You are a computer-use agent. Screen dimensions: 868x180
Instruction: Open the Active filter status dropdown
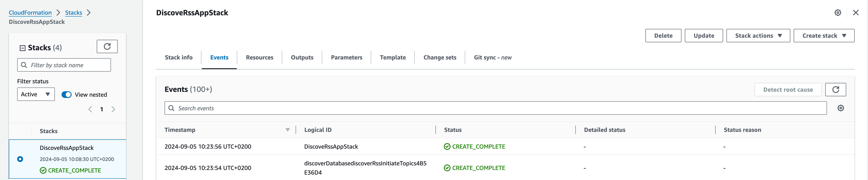pyautogui.click(x=36, y=94)
